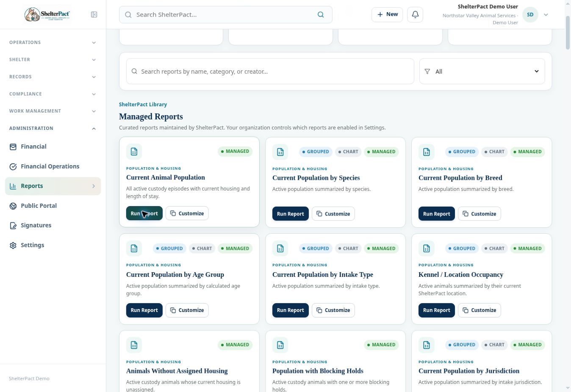The width and height of the screenshot is (571, 392).
Task: Click the Search ShelterPact field
Action: coord(226,15)
